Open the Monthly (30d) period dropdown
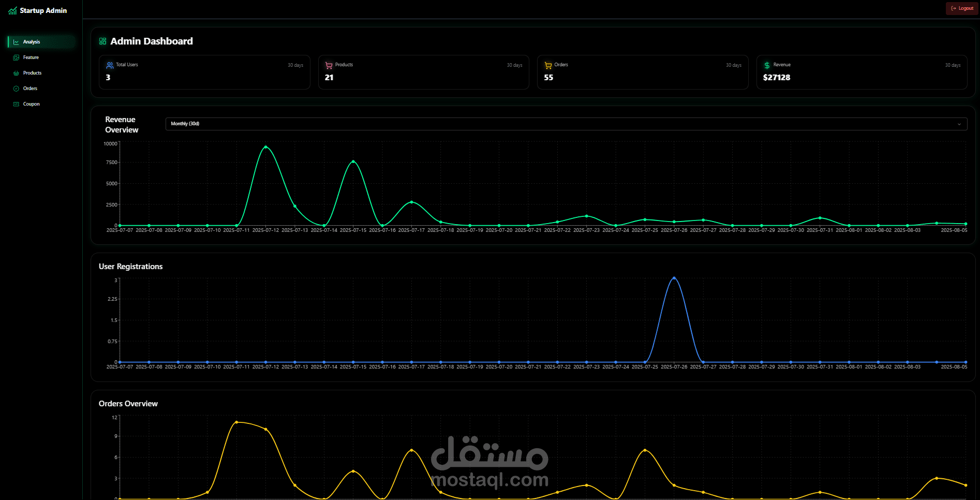The width and height of the screenshot is (980, 500). [x=566, y=124]
